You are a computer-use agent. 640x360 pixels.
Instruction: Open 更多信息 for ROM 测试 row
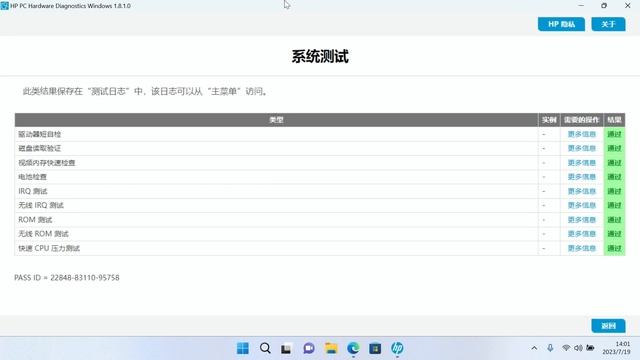point(582,220)
